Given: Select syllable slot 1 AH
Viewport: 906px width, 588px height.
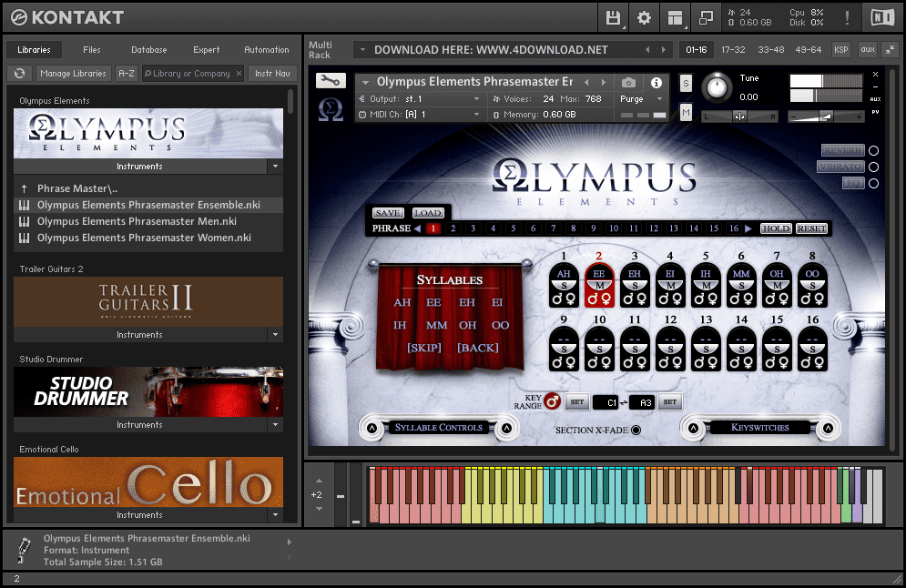Looking at the screenshot, I should [564, 285].
